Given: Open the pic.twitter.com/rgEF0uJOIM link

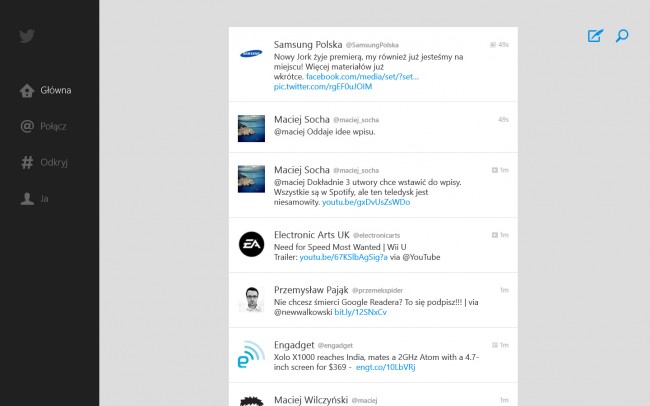Looking at the screenshot, I should tap(323, 87).
